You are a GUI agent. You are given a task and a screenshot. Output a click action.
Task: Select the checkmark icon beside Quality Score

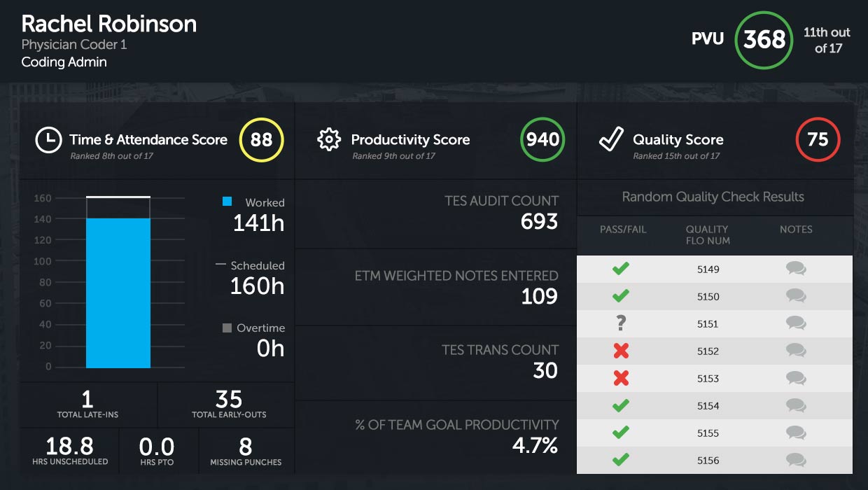[x=609, y=138]
